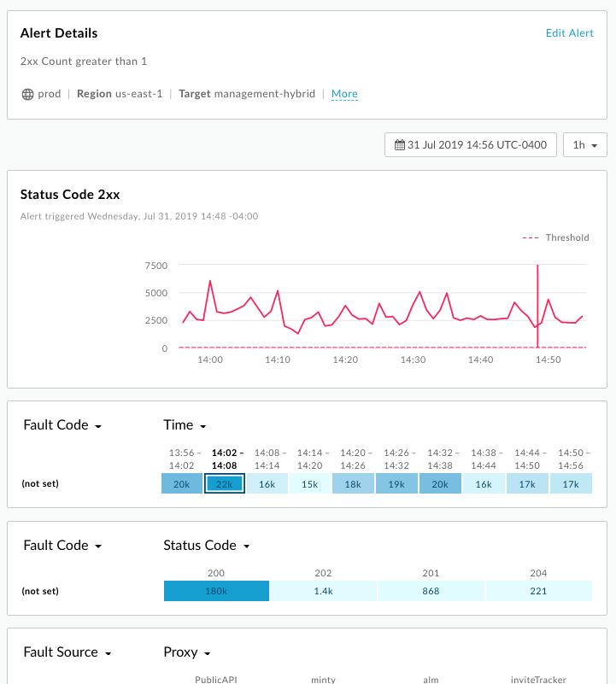Expand the More details link
The height and width of the screenshot is (684, 616).
point(344,94)
